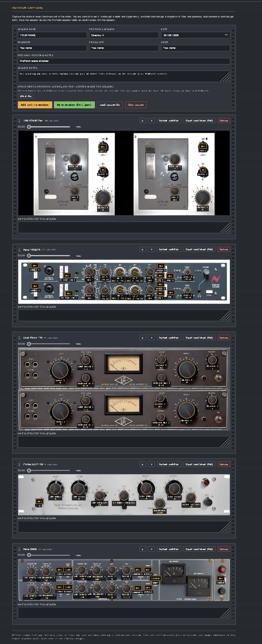262x644 pixels.
Task: Click the Producer name field
Action: [x=124, y=48]
